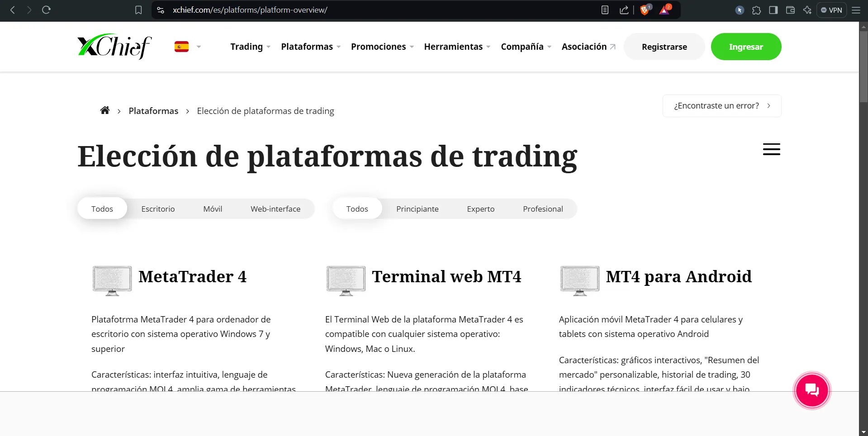
Task: Open the Brave Wallet icon
Action: [x=790, y=10]
